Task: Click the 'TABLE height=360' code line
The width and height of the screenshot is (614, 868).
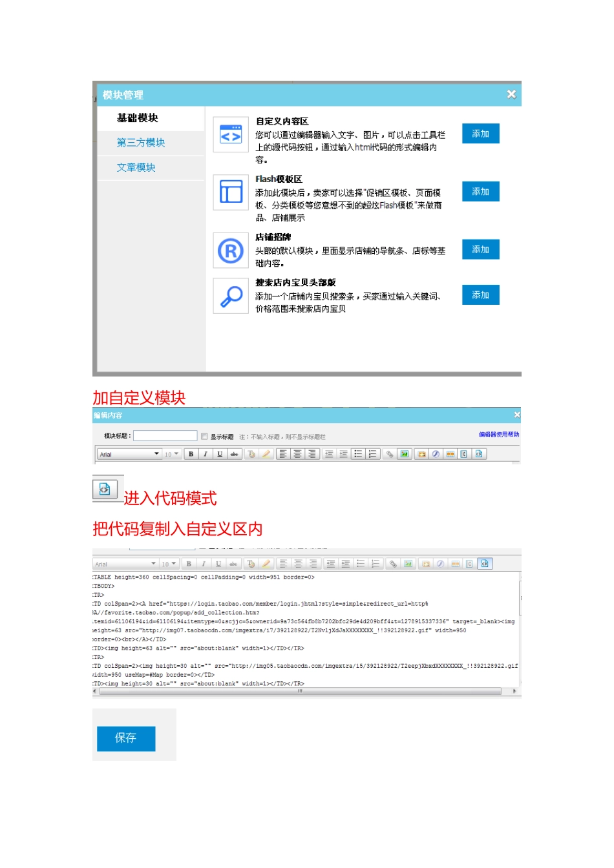Action: pyautogui.click(x=204, y=577)
